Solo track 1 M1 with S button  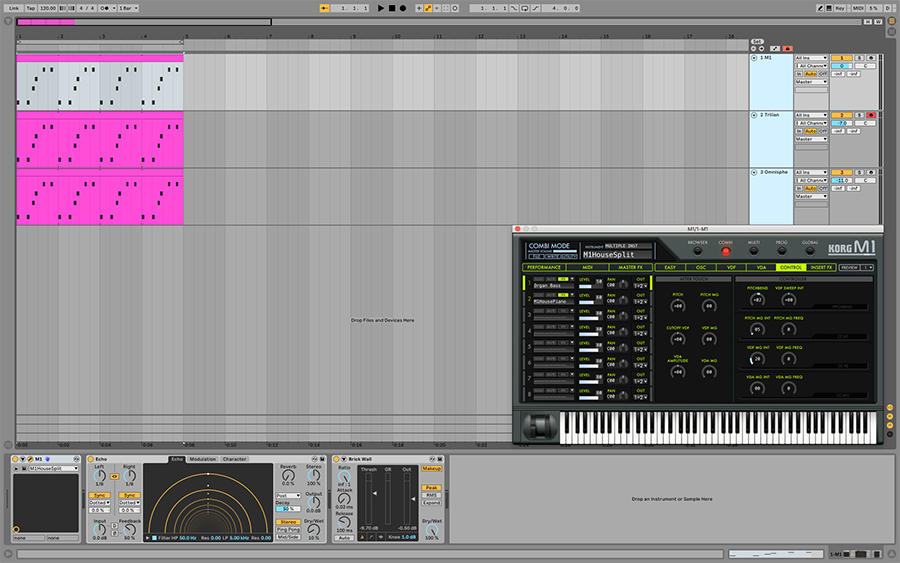[859, 58]
